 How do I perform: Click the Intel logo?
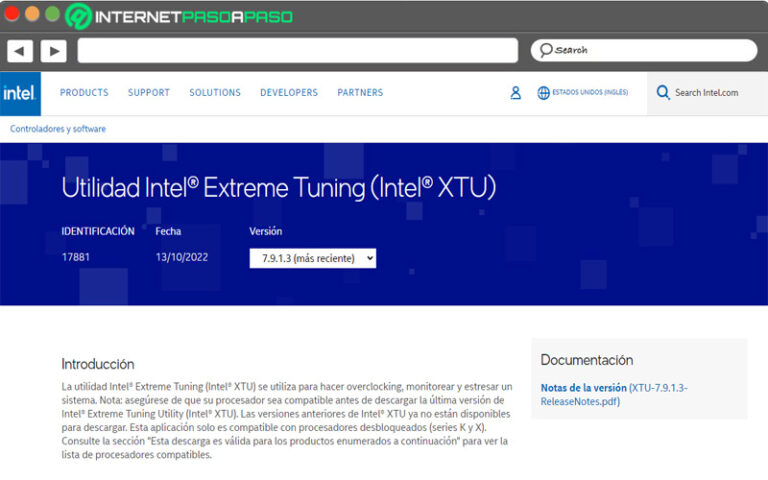20,94
